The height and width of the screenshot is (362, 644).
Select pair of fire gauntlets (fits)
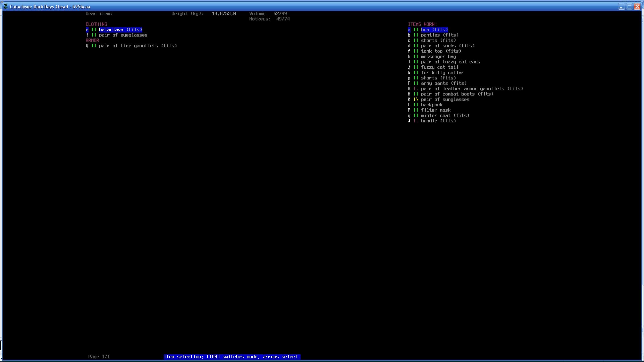(138, 46)
